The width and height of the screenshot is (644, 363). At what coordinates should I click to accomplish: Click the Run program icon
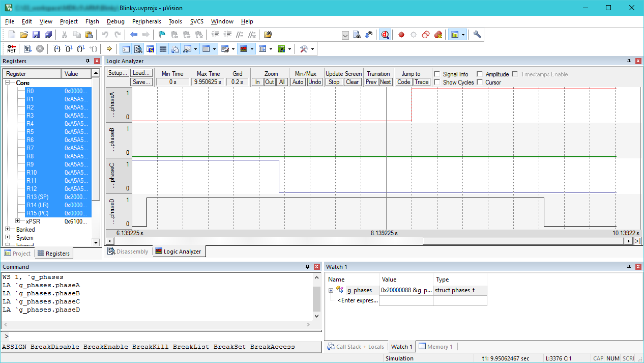(27, 49)
